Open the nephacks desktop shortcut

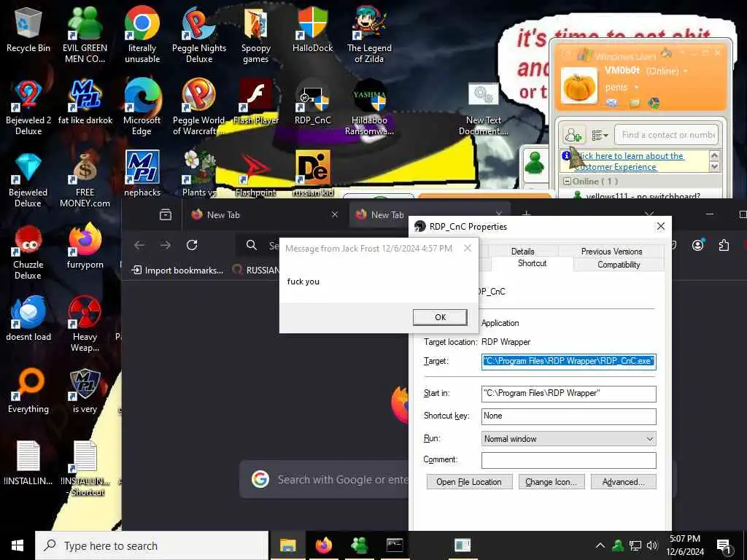pyautogui.click(x=142, y=174)
